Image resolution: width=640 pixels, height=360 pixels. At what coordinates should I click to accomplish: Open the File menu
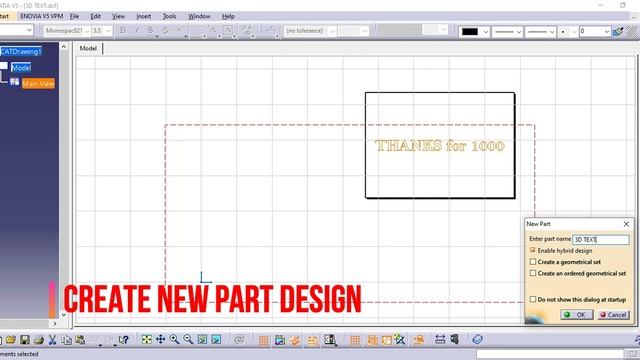(74, 16)
